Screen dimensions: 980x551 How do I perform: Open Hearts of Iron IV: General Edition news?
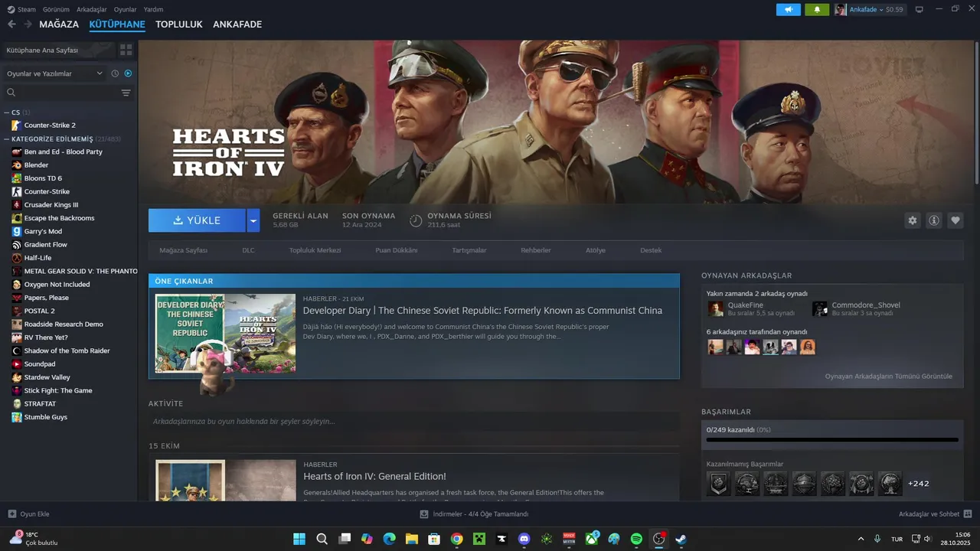pyautogui.click(x=374, y=477)
